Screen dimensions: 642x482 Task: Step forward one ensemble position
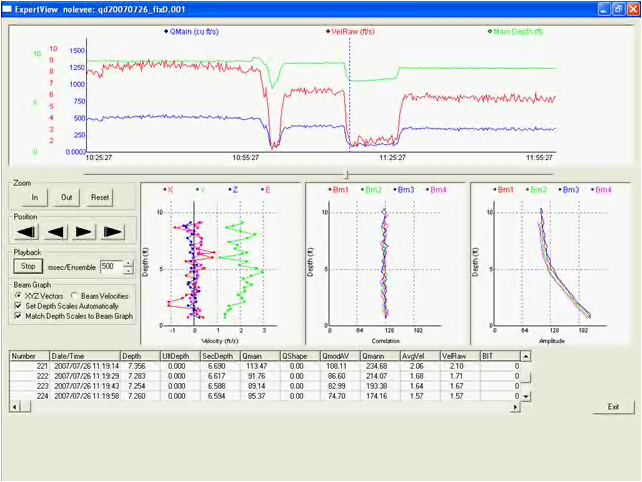pyautogui.click(x=84, y=232)
